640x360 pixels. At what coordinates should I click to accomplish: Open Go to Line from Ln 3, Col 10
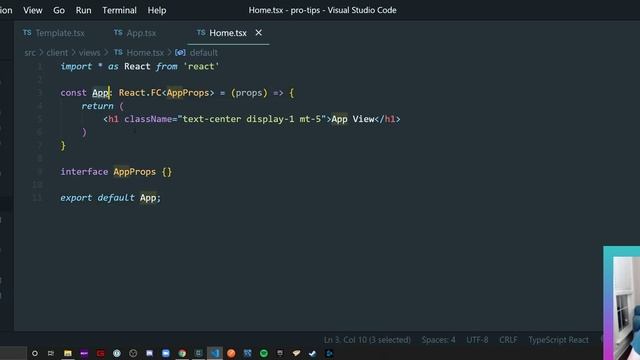point(367,340)
